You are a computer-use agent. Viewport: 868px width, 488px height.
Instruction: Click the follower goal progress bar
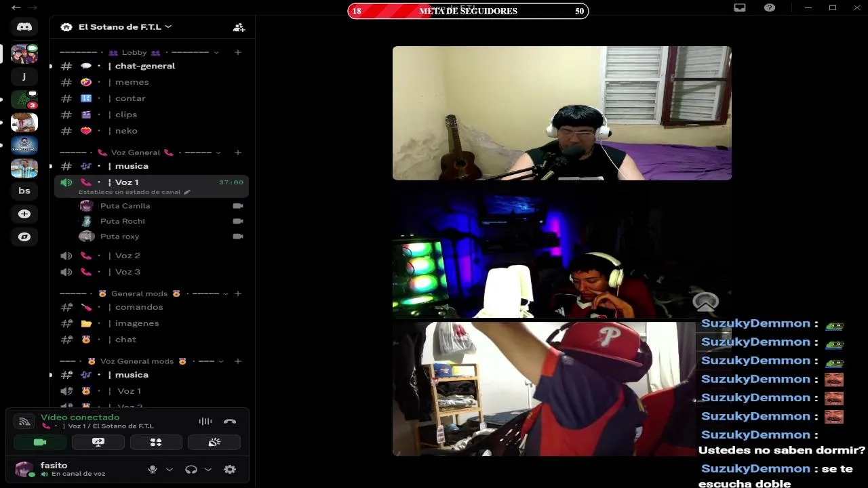468,11
